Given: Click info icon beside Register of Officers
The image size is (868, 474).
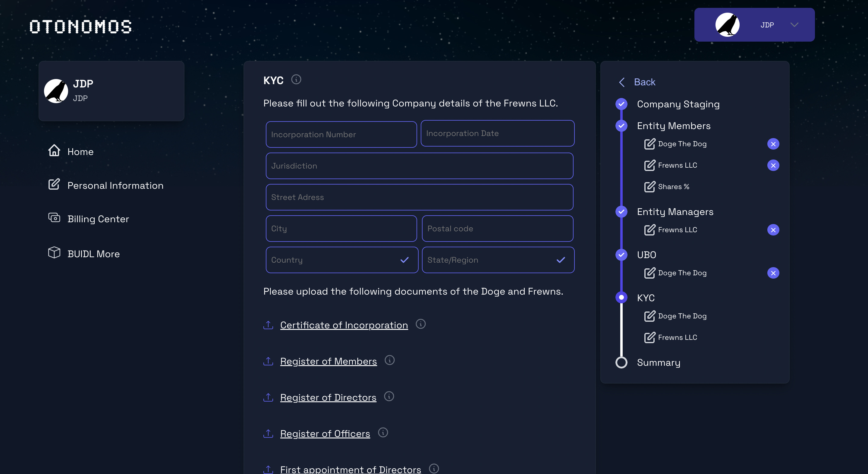Looking at the screenshot, I should [x=383, y=432].
